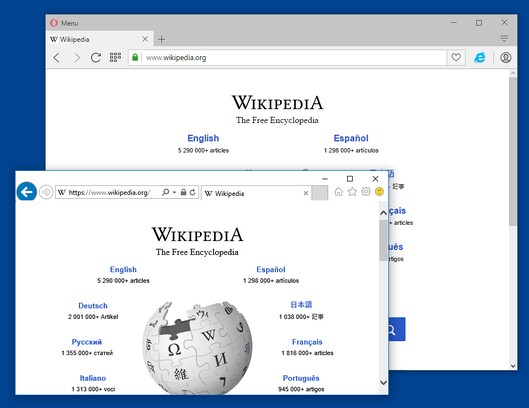Click the search magnifier in IE address bar
The width and height of the screenshot is (529, 408).
pyautogui.click(x=165, y=192)
